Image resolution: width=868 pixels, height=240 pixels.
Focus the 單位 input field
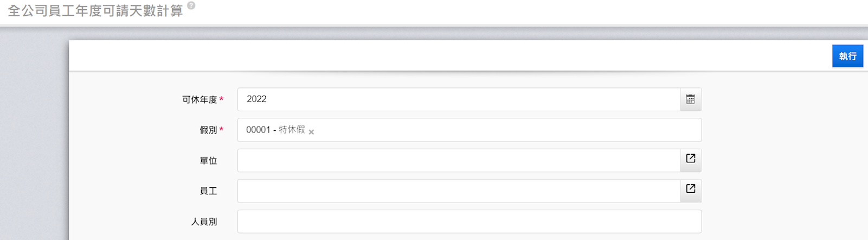459,161
